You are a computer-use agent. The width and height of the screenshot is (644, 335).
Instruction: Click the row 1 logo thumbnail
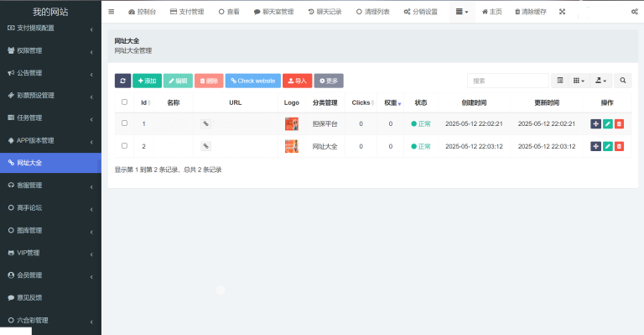[292, 123]
